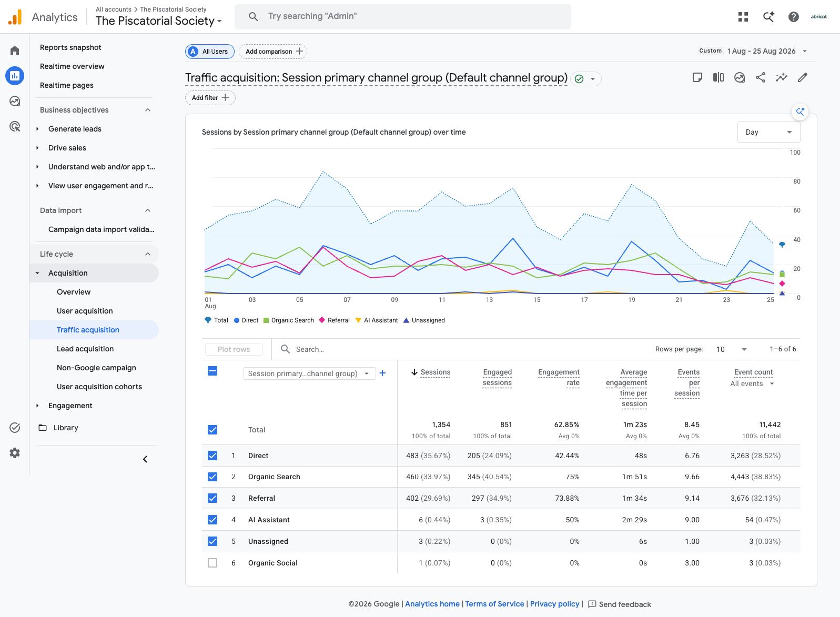The height and width of the screenshot is (617, 840).
Task: Click Add comparison button
Action: pyautogui.click(x=273, y=52)
